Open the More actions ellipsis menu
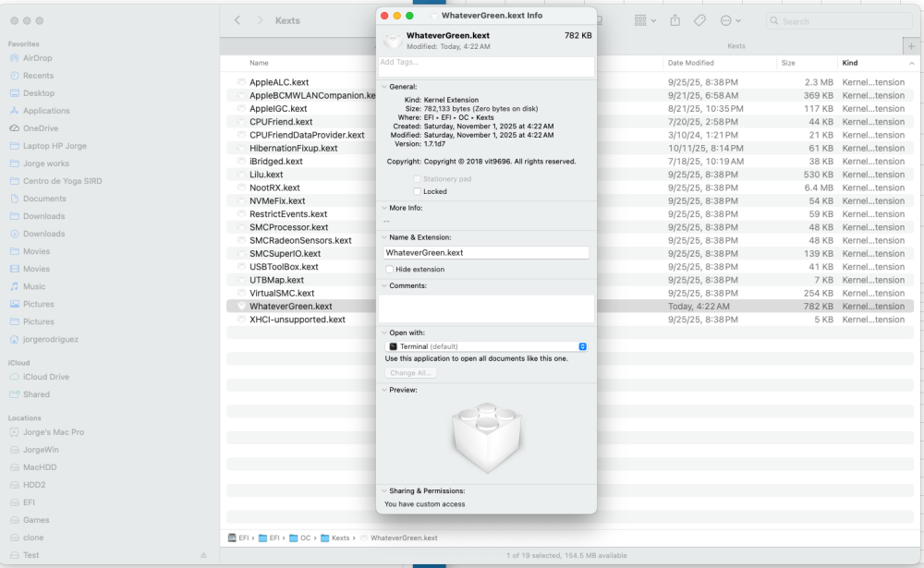Viewport: 924px width, 568px height. (730, 20)
